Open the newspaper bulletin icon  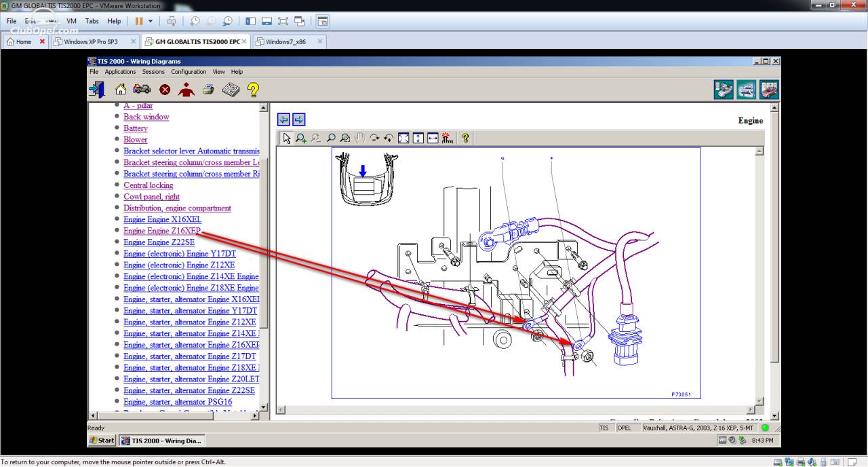[231, 89]
